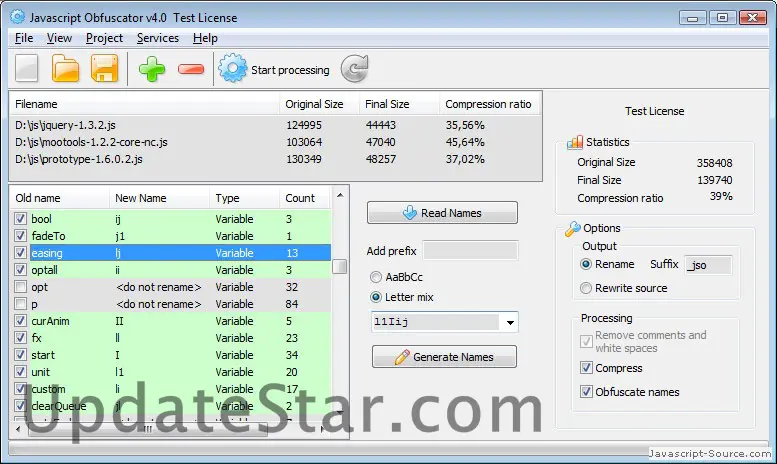
Task: Toggle the start variable checkbox
Action: (x=20, y=354)
